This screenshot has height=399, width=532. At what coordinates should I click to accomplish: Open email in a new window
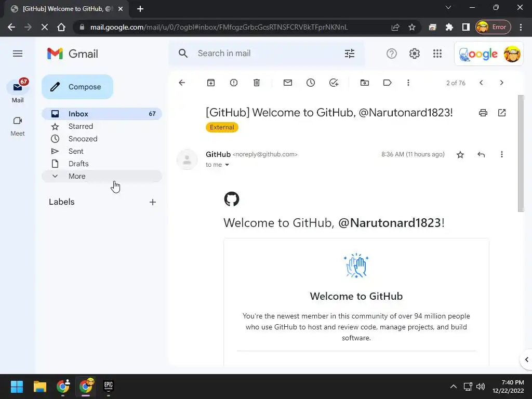pyautogui.click(x=502, y=113)
